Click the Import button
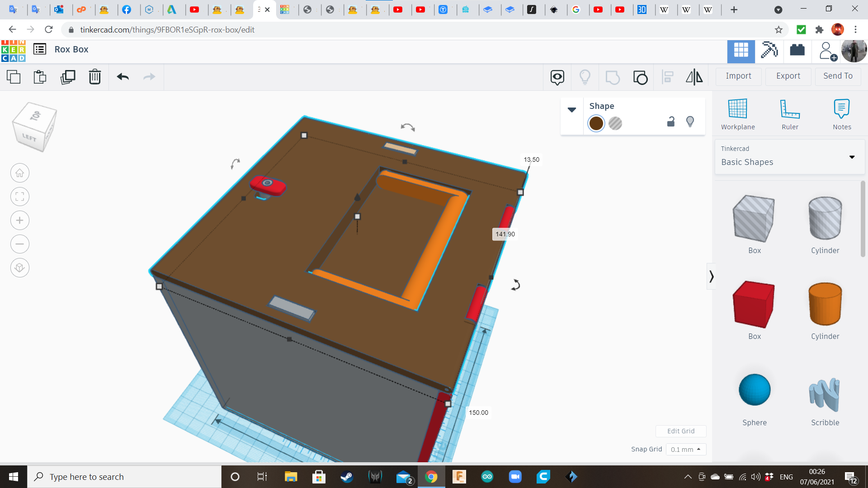 [738, 76]
